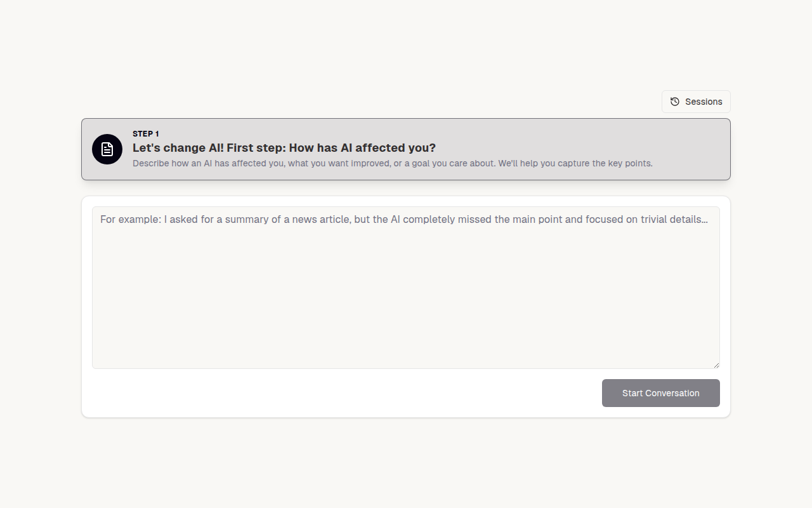
Task: Click the document icon in the Step 1 banner
Action: tap(107, 149)
